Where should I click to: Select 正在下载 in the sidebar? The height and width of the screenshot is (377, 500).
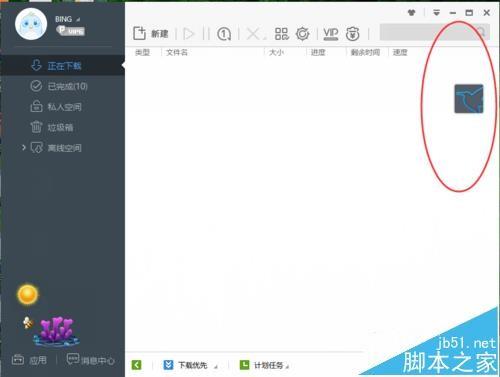tap(62, 66)
